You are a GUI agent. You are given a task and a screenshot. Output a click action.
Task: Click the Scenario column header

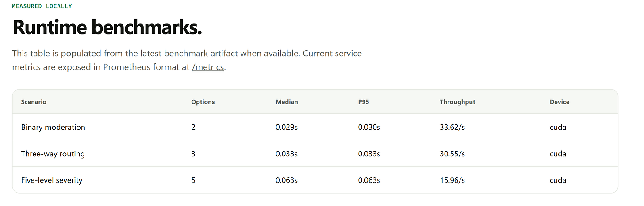(34, 102)
